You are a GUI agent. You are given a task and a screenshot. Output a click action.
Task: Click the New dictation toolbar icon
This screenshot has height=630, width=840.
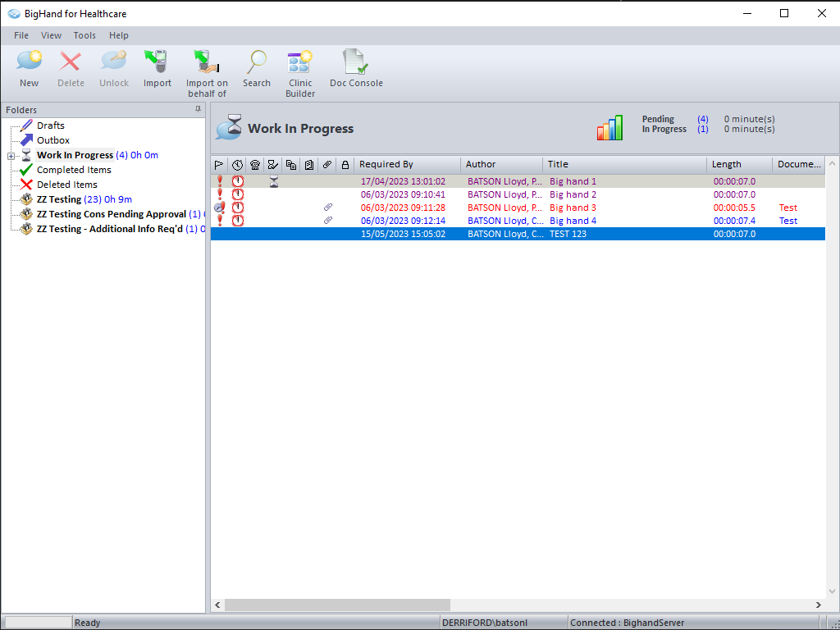pyautogui.click(x=29, y=62)
